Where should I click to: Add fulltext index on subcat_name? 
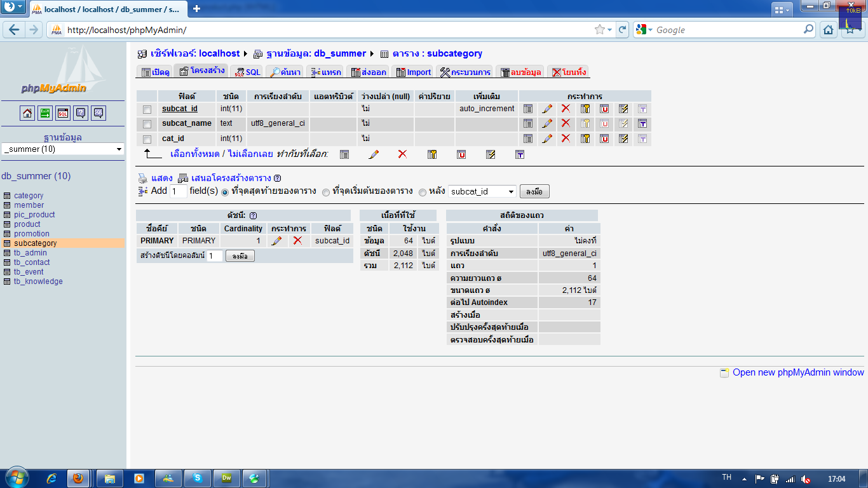[x=642, y=123]
